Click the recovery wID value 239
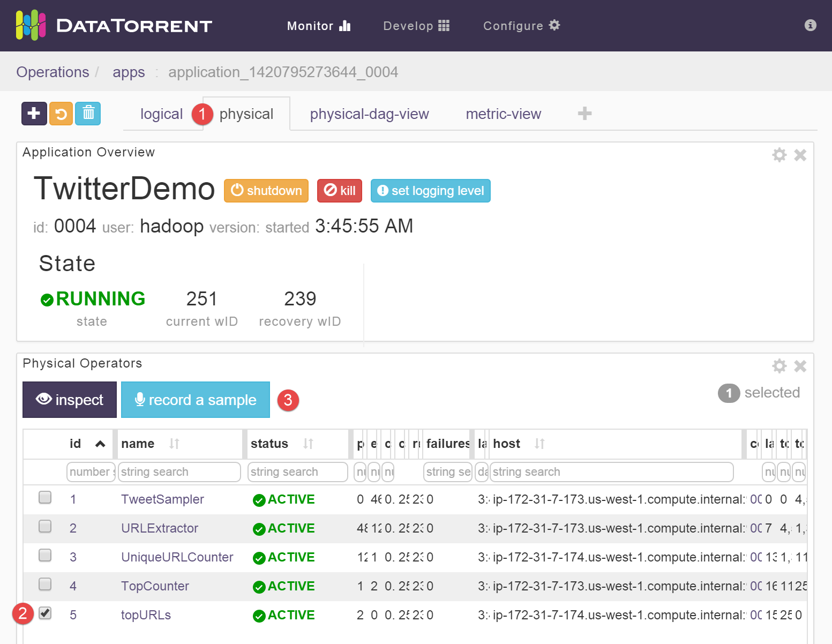 (x=300, y=299)
